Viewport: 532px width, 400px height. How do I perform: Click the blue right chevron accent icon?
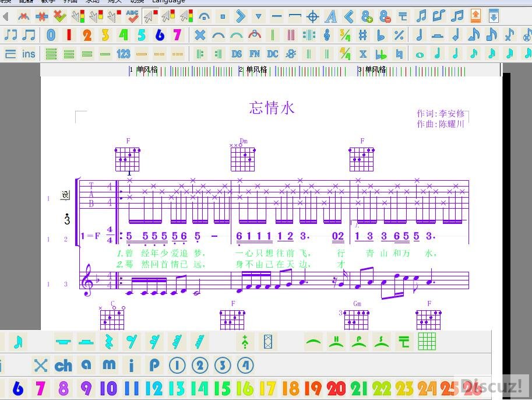[241, 16]
